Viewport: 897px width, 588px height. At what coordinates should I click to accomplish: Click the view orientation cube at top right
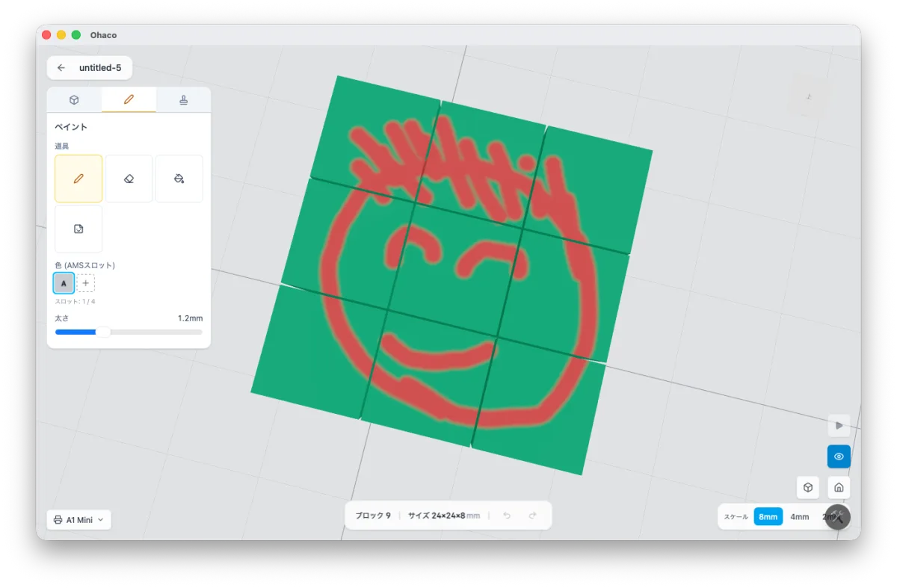coord(809,96)
